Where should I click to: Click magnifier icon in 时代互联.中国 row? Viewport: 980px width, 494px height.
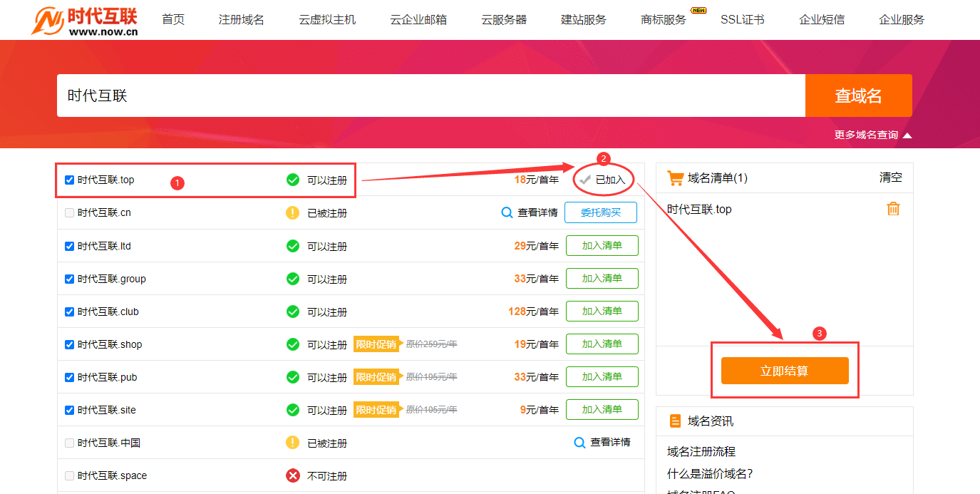point(579,443)
